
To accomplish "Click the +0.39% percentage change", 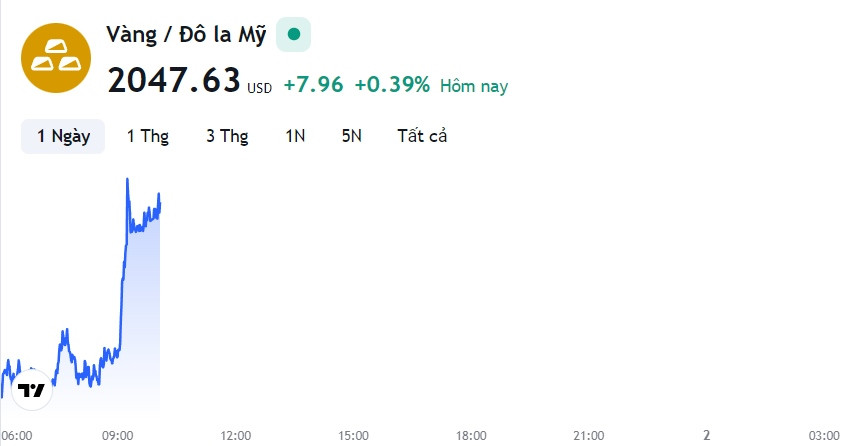I will [x=392, y=85].
